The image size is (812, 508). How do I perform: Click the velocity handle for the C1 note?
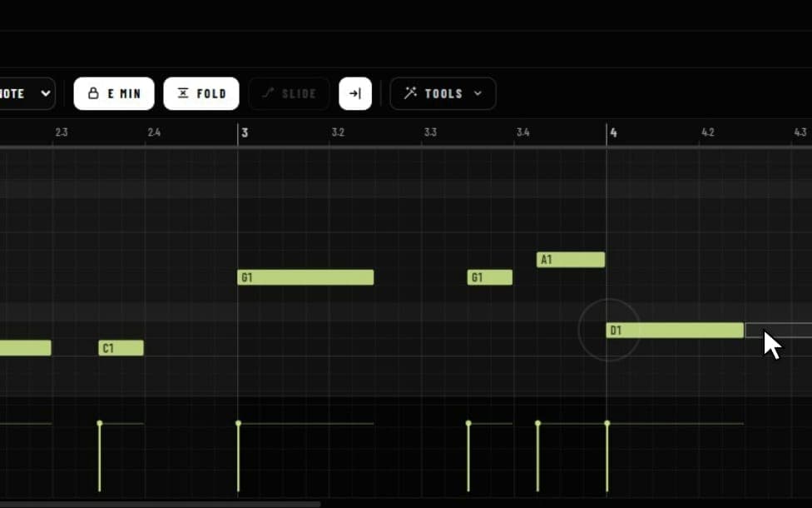click(100, 424)
